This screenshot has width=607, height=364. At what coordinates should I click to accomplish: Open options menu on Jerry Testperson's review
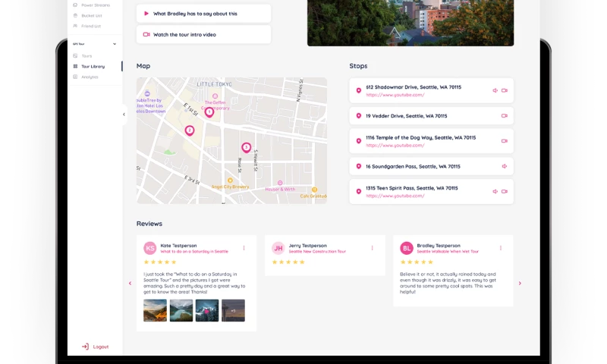click(x=372, y=248)
